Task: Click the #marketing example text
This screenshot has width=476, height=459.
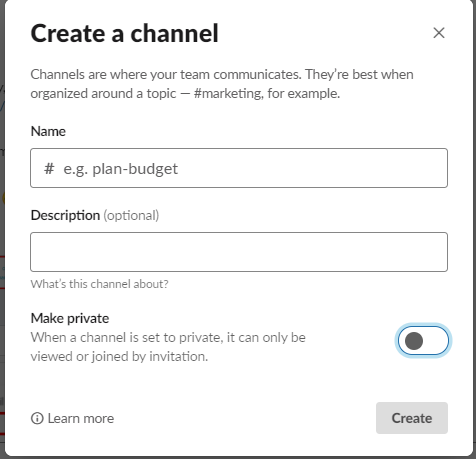Action: tap(228, 94)
